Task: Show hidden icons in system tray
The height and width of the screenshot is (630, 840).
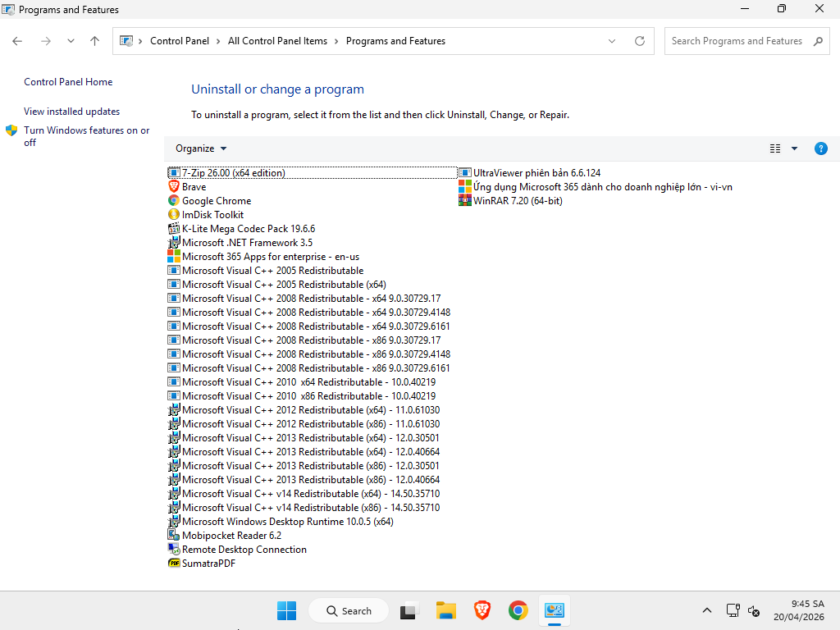Action: tap(707, 610)
